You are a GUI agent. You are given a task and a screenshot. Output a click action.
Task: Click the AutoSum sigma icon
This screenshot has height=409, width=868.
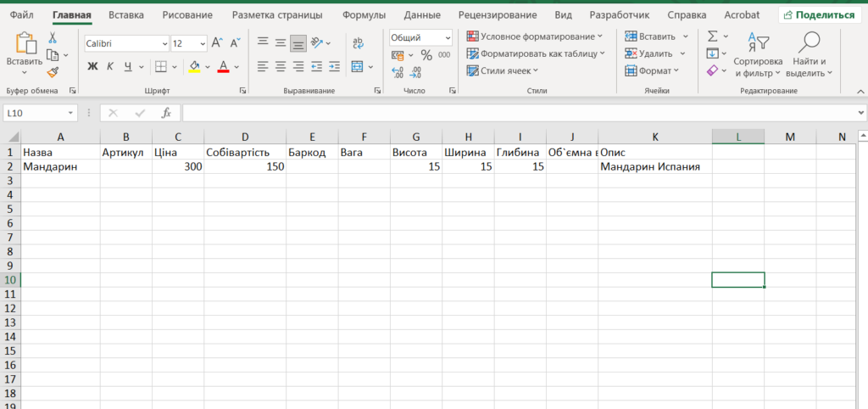(713, 36)
